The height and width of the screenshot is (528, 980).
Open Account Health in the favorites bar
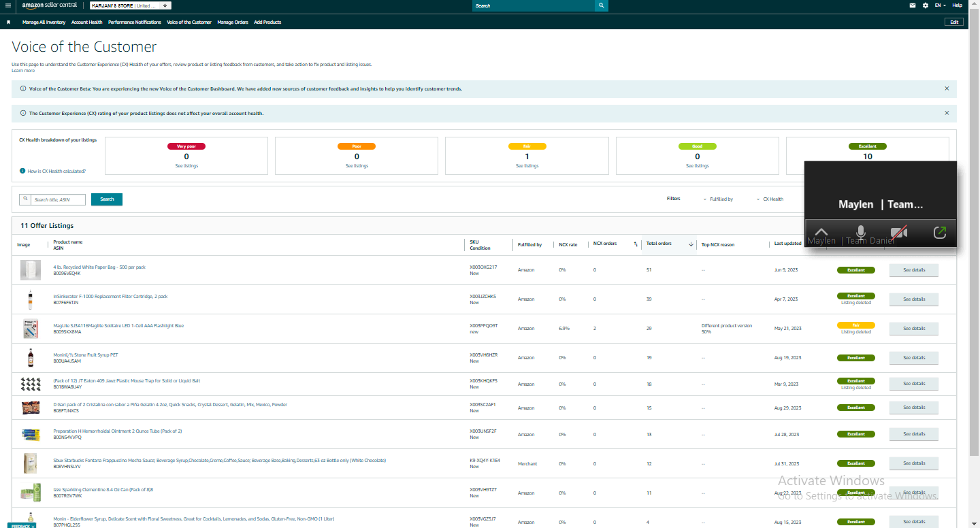87,22
